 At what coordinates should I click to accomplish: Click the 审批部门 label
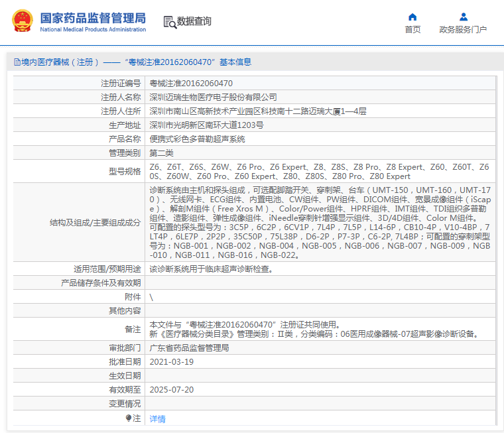(x=125, y=348)
